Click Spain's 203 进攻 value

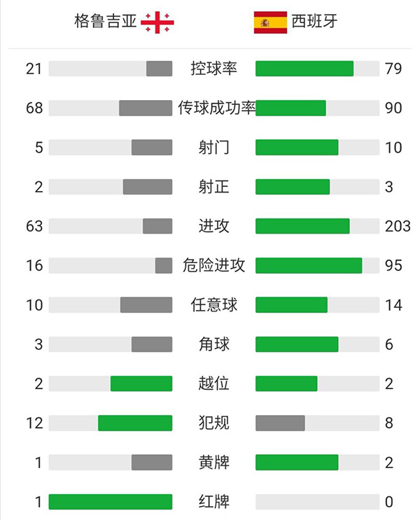pyautogui.click(x=397, y=226)
